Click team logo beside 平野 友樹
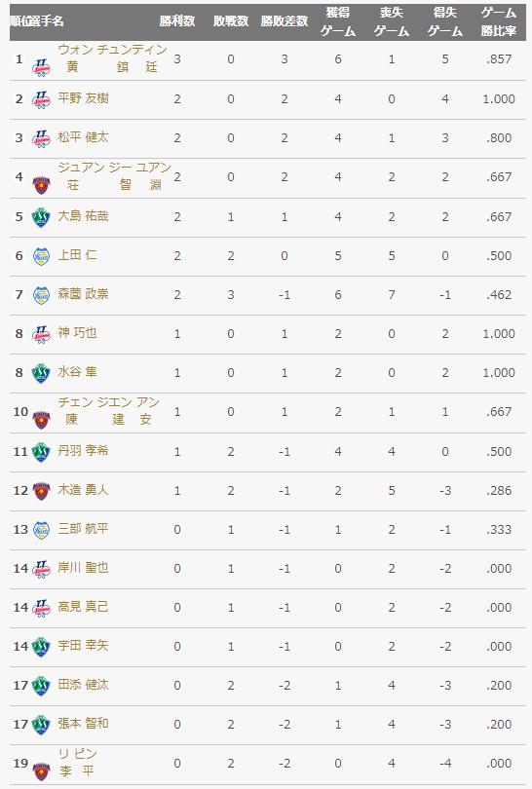Viewport: 532px width, 789px height. click(x=41, y=99)
